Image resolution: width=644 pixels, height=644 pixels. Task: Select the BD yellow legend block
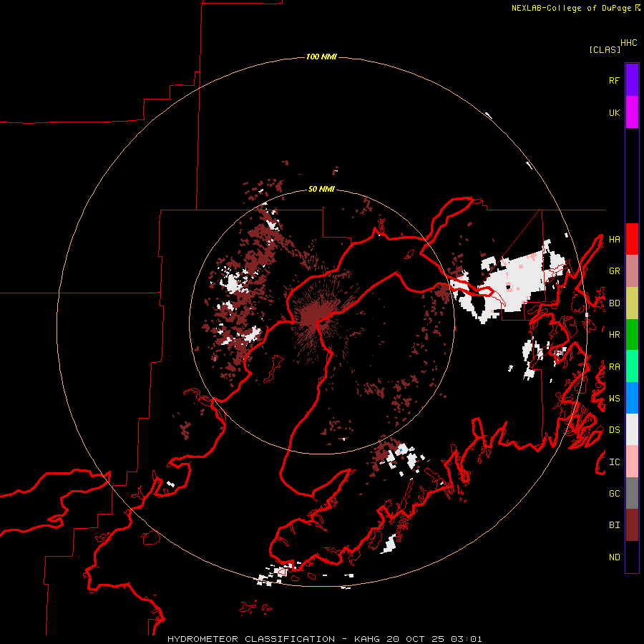(x=632, y=303)
